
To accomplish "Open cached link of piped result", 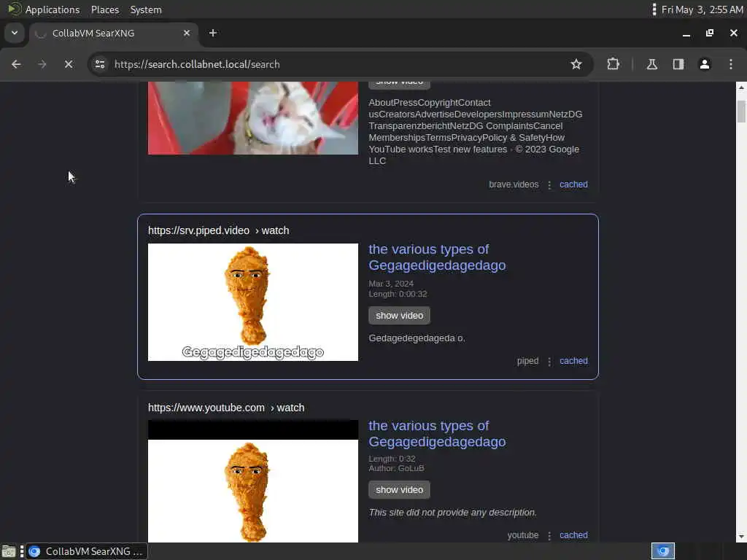I will (573, 361).
